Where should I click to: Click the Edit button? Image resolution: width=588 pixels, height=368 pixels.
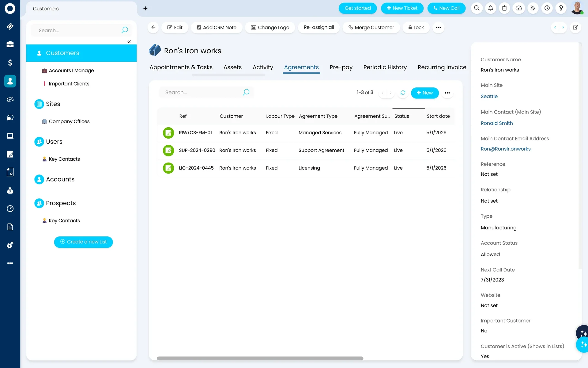coord(175,27)
